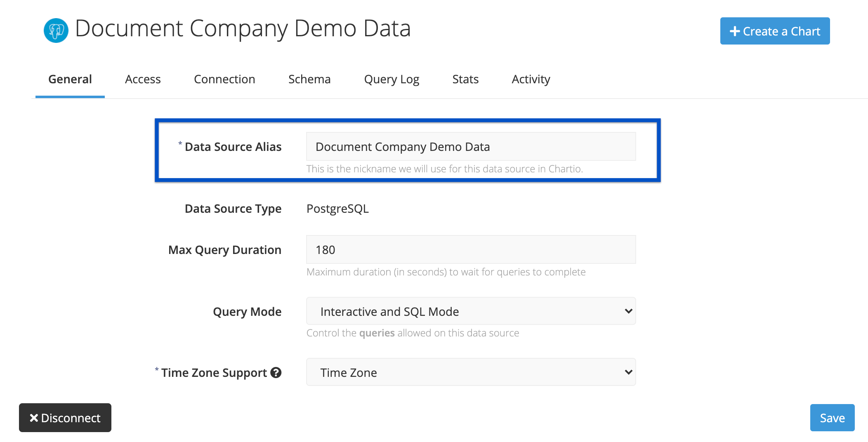
Task: Click the Time Zone Support label
Action: (x=214, y=373)
